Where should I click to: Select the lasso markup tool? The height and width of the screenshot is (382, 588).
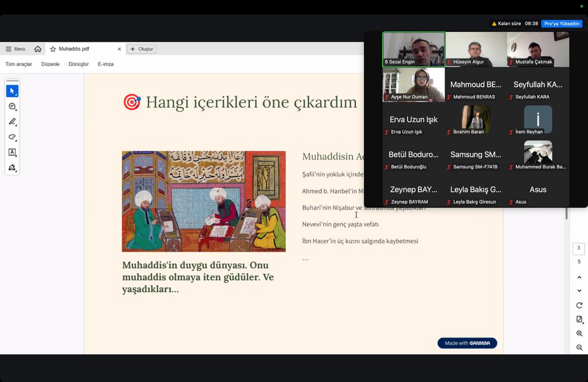point(12,137)
